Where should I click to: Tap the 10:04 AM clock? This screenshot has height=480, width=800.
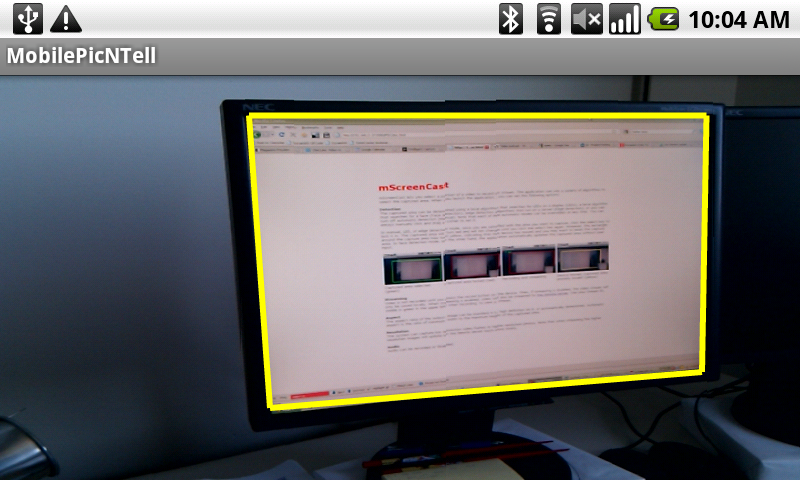coord(739,20)
